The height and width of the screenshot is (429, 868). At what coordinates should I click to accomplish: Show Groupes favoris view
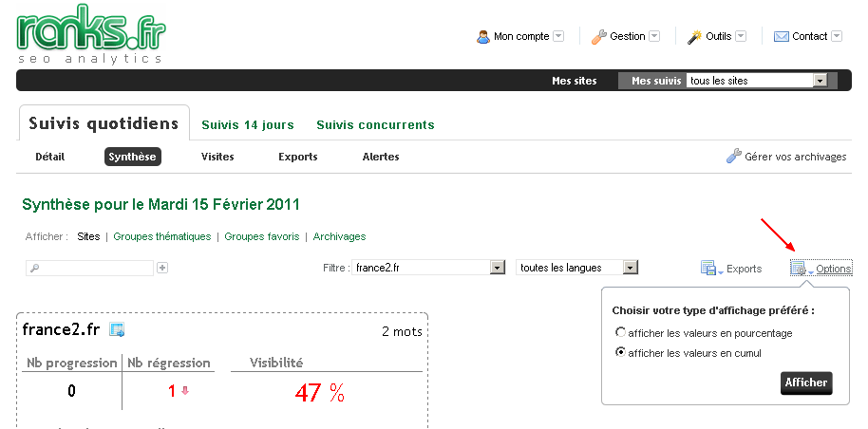[x=262, y=236]
